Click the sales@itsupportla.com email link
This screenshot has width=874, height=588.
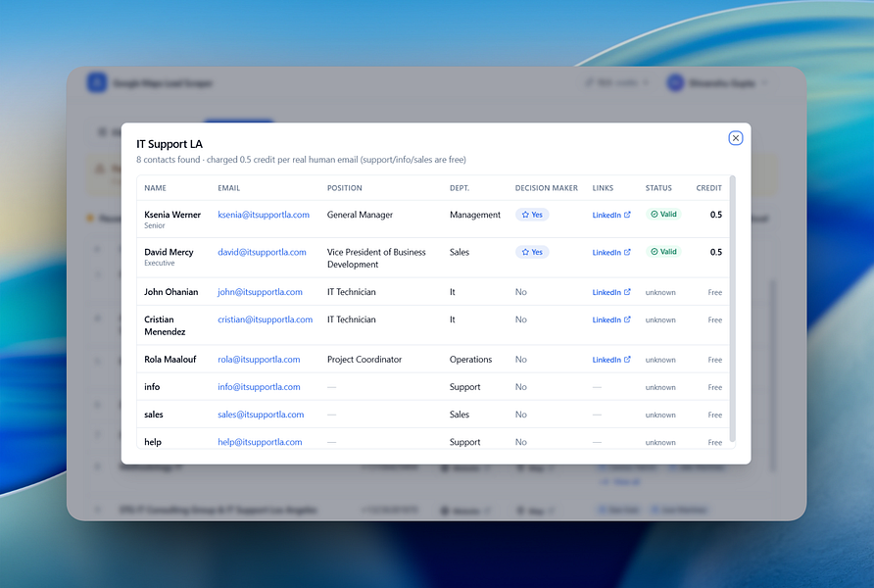pos(261,415)
